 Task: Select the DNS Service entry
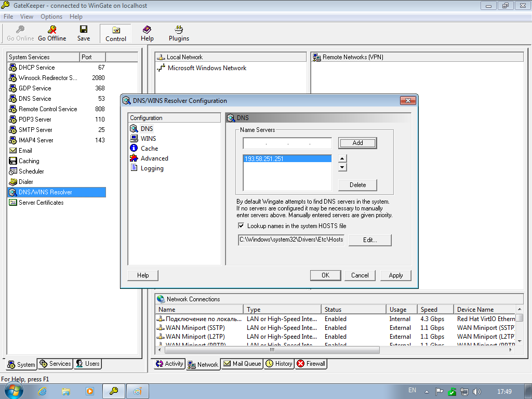[57, 99]
